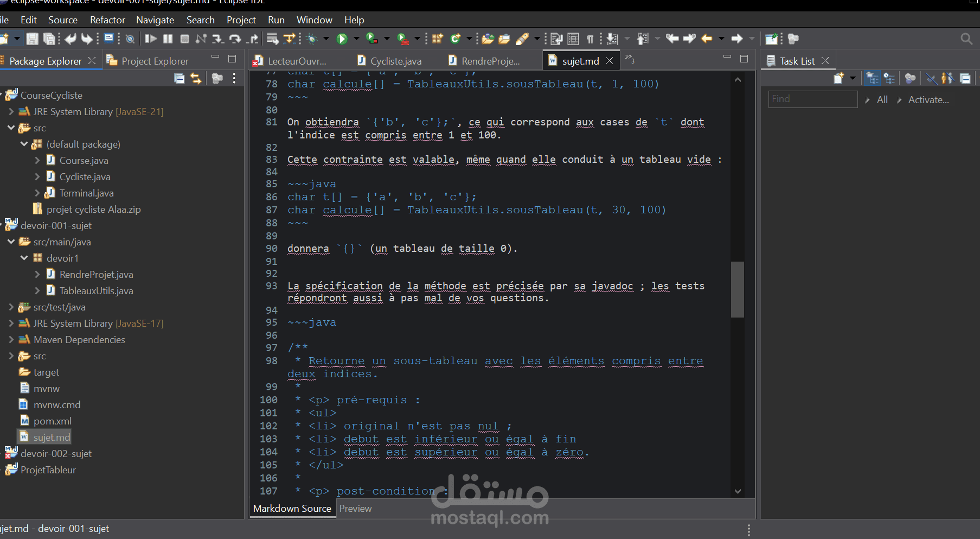Expand Course.java node
This screenshot has height=539, width=980.
(37, 161)
